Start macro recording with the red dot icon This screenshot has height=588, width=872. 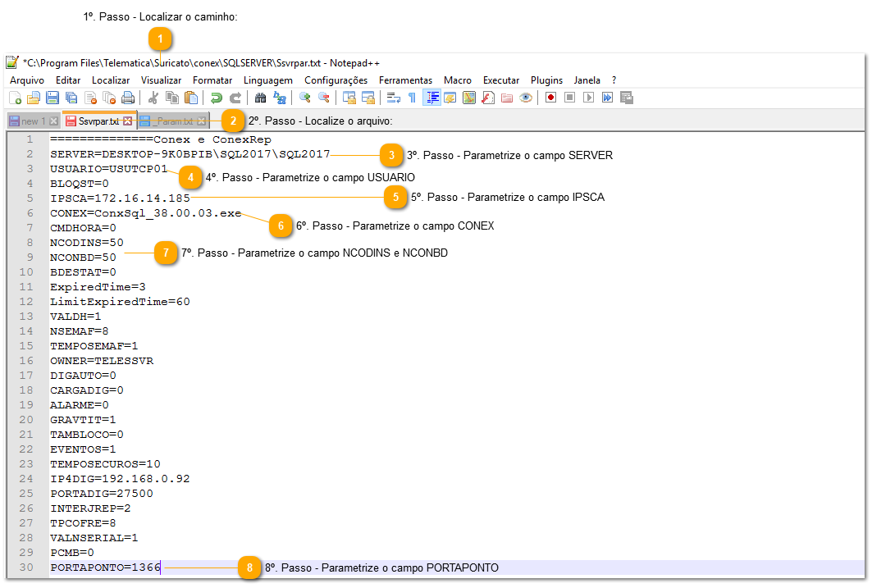point(550,98)
